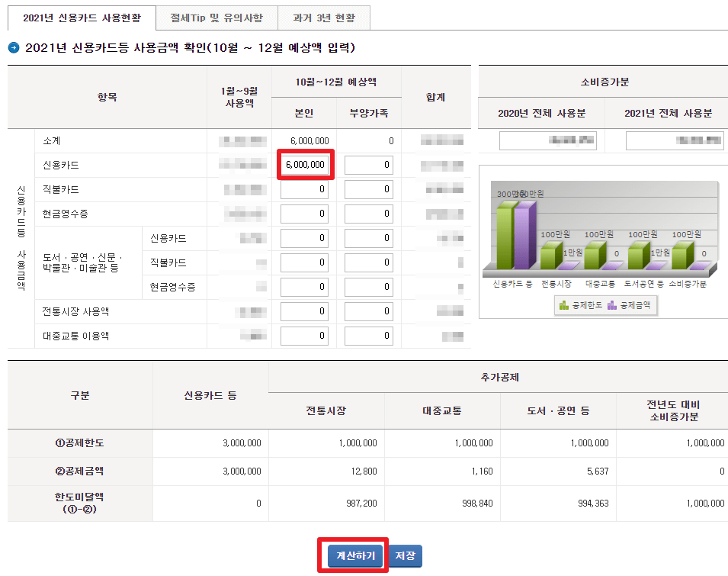Viewport: 728px width, 576px height.
Task: Open the 과거 3년 현황 tab
Action: pos(324,17)
